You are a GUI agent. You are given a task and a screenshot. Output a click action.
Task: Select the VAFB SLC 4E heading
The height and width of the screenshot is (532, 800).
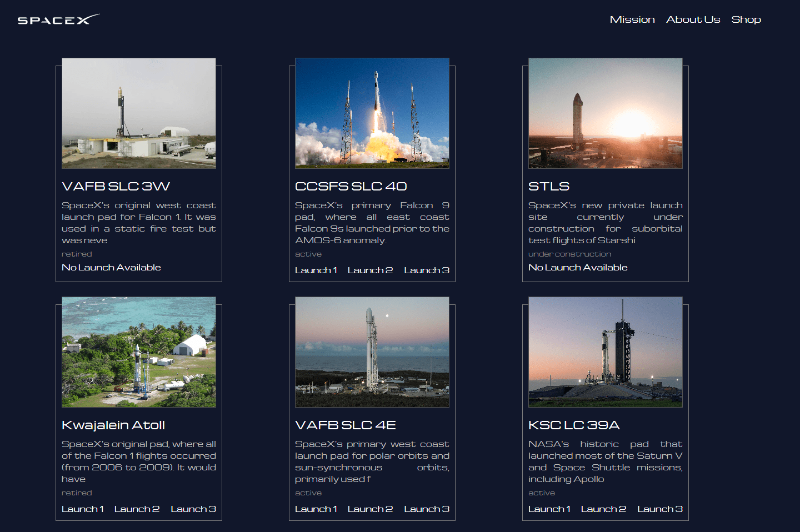click(346, 425)
